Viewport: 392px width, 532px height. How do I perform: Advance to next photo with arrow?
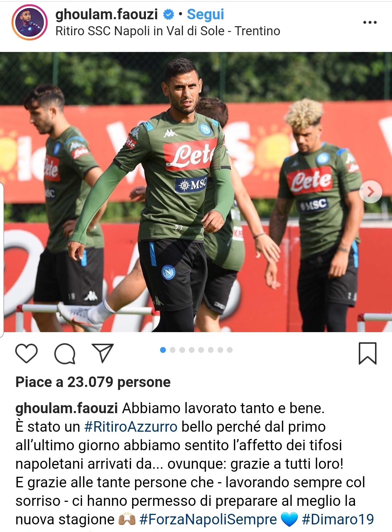(x=371, y=192)
